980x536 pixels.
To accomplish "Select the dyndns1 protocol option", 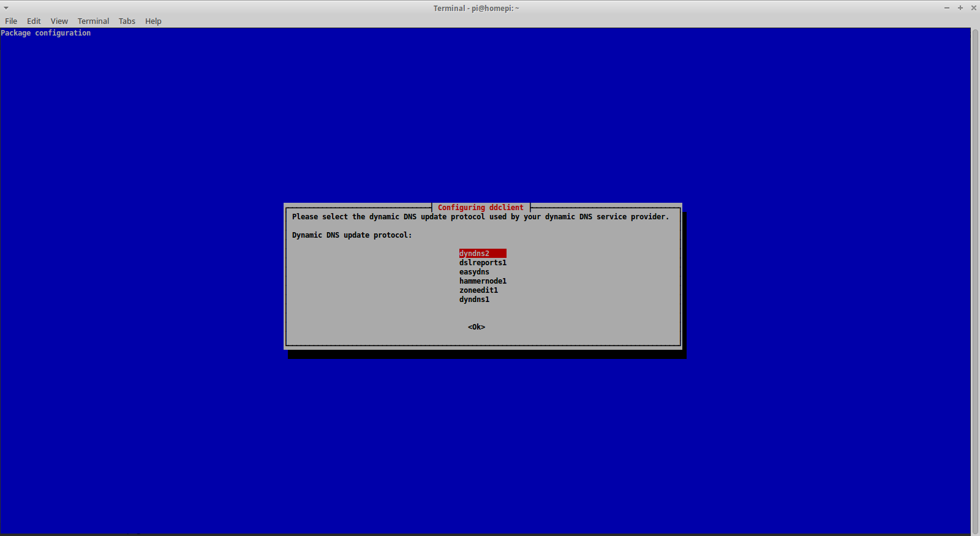I will 475,300.
